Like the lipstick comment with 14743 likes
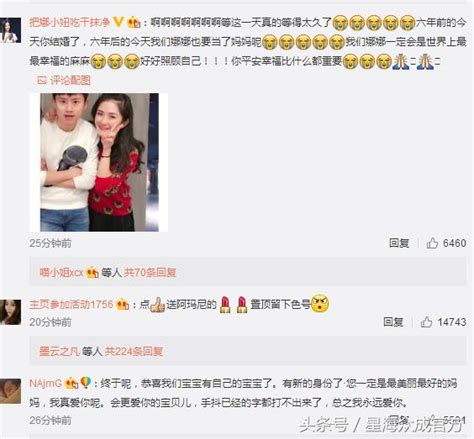The height and width of the screenshot is (439, 474). tap(426, 322)
